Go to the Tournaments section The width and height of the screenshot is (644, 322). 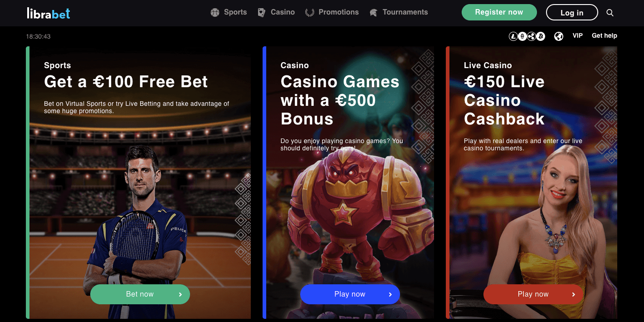405,12
